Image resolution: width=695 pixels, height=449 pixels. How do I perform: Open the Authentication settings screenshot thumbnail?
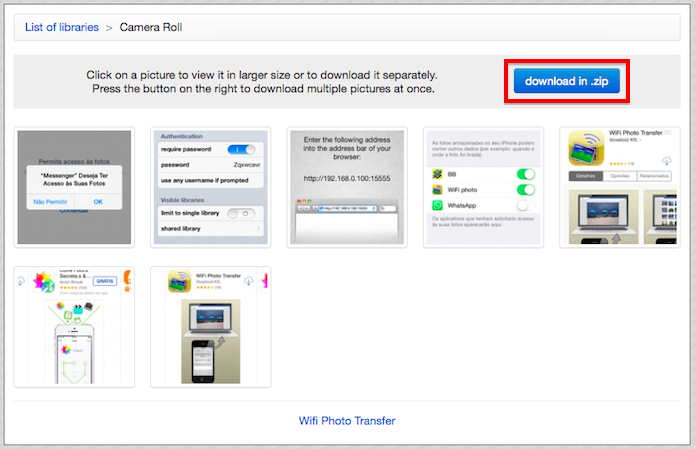pos(211,187)
